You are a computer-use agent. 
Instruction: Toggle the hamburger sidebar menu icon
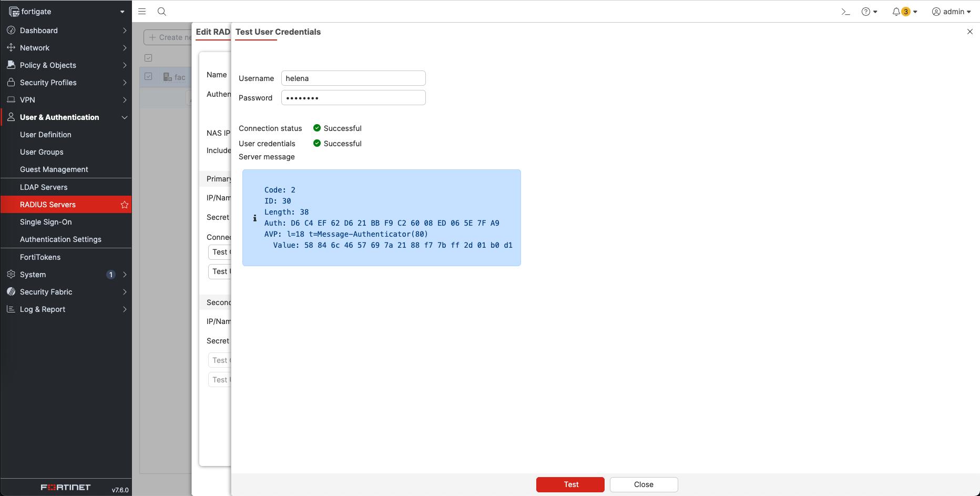142,12
